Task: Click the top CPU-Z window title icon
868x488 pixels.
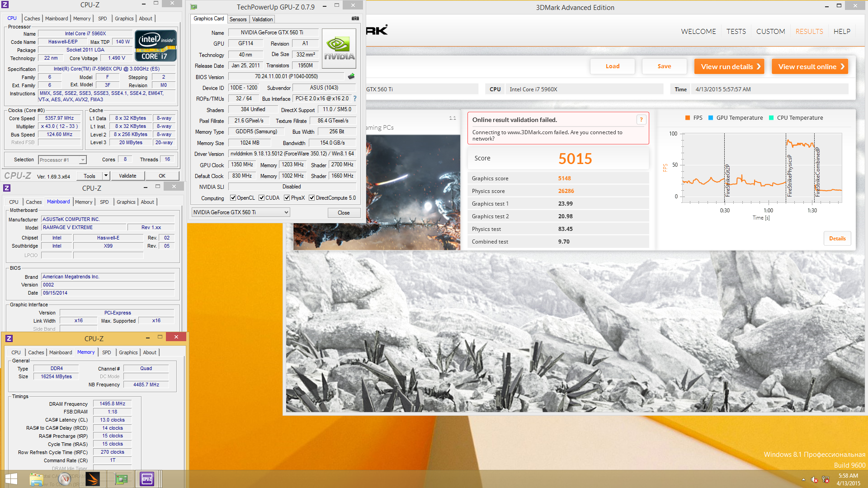Action: 5,5
